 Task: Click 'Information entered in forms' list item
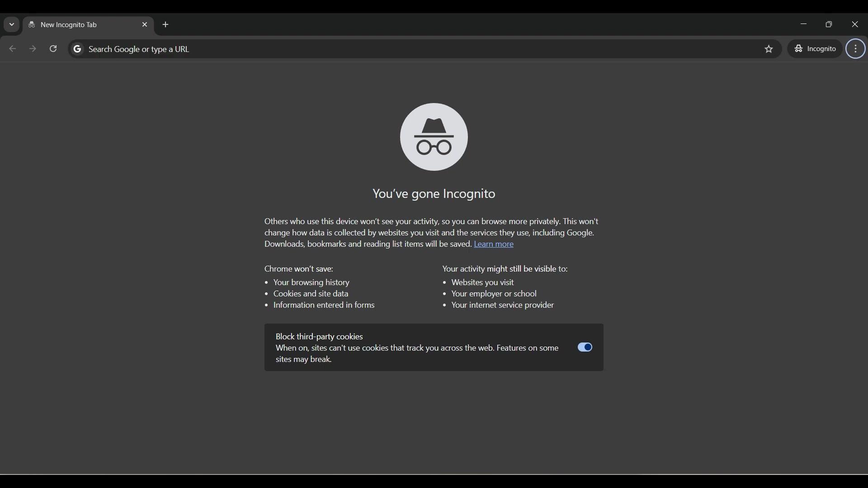[324, 305]
